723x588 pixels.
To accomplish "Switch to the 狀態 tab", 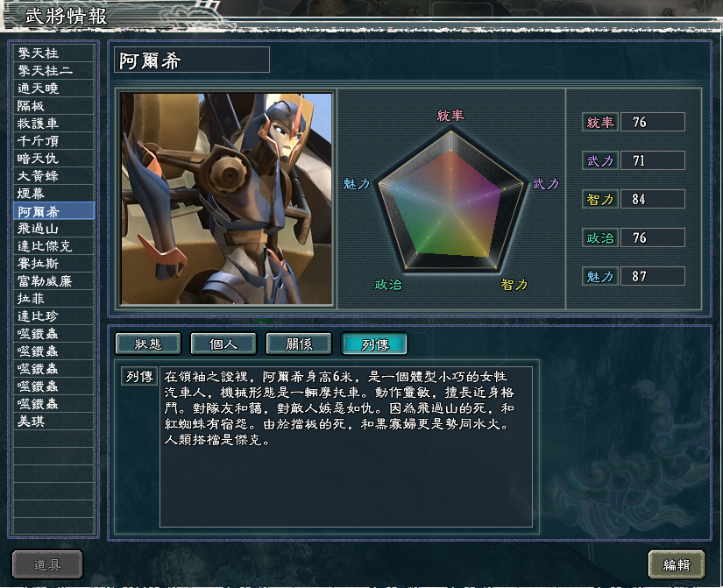I will [148, 344].
